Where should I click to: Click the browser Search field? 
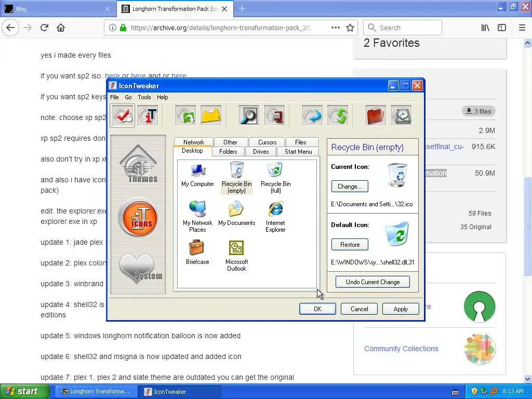tap(403, 28)
